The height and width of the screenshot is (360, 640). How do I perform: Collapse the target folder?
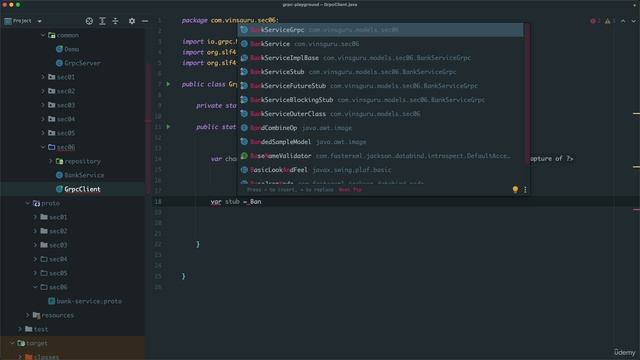pyautogui.click(x=12, y=343)
